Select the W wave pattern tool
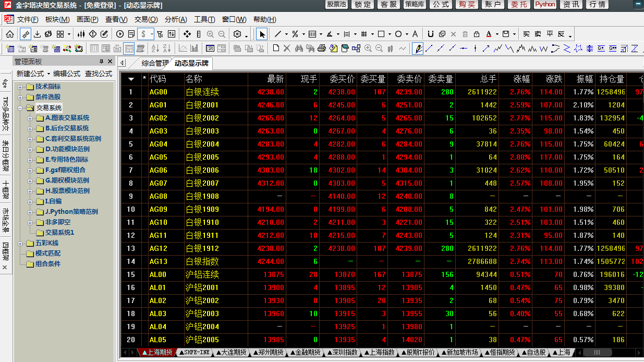 pyautogui.click(x=544, y=49)
